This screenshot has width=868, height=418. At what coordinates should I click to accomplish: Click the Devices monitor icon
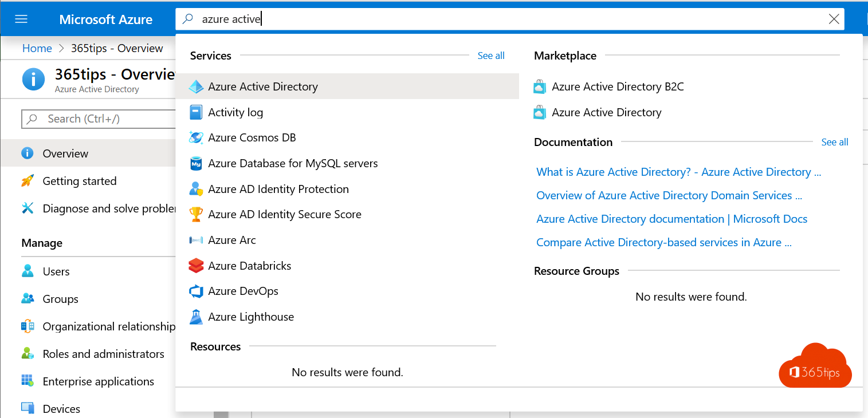pos(27,408)
